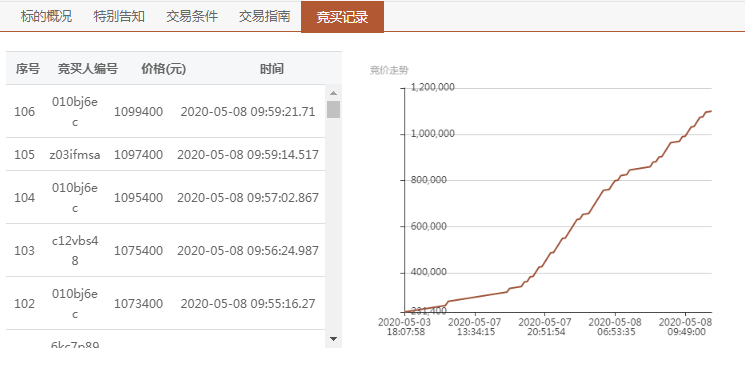Select the 交易指南 tab
745x375 pixels.
click(x=265, y=17)
